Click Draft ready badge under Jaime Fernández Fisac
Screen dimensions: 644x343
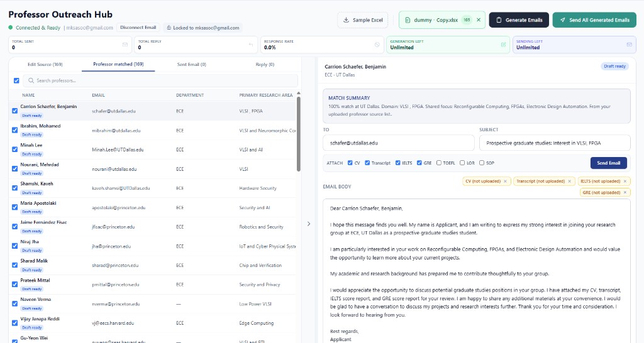pos(32,231)
